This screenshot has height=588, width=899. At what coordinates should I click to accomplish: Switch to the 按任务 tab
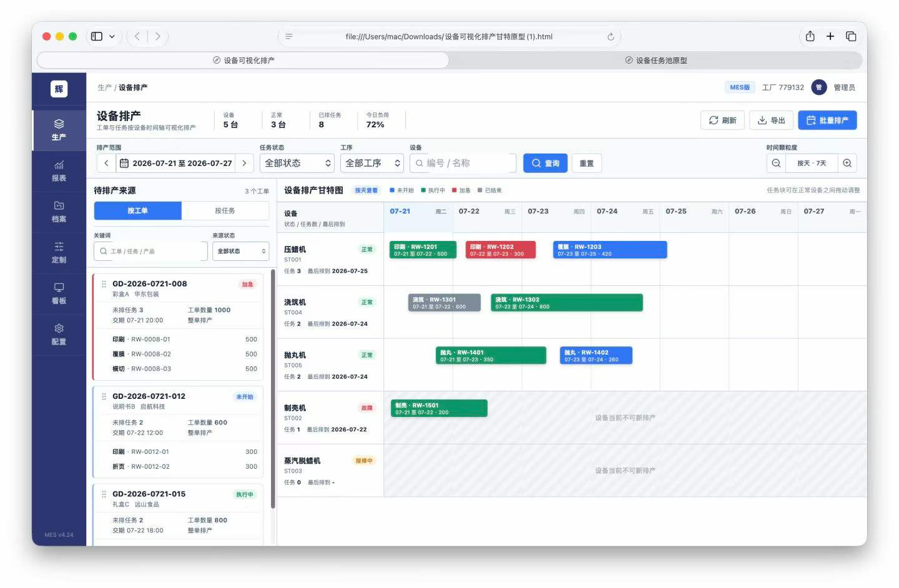pos(225,211)
